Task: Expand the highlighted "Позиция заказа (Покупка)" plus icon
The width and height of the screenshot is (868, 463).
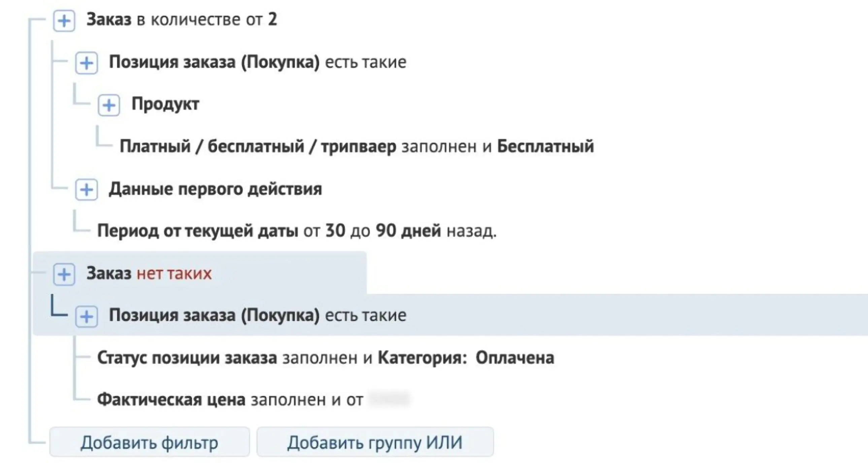Action: 87,316
